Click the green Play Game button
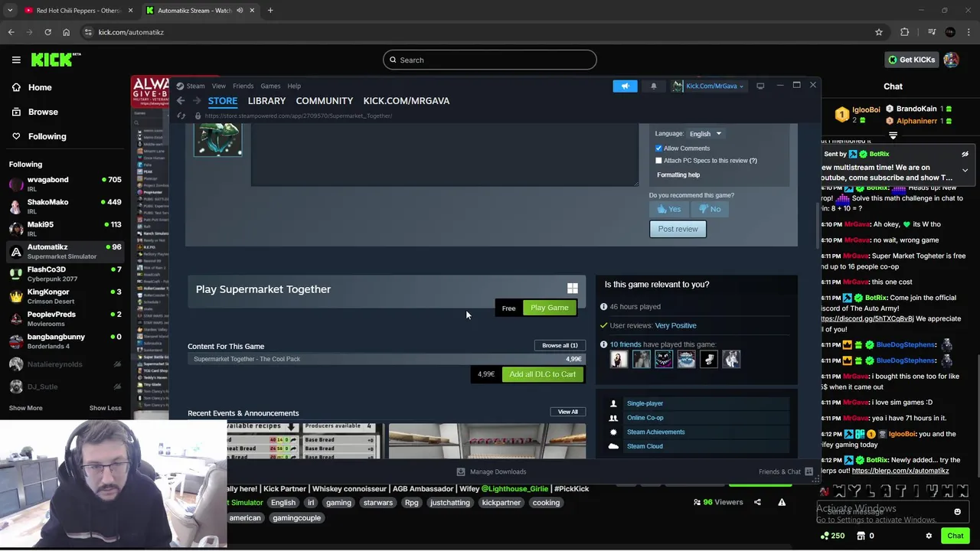The height and width of the screenshot is (551, 980). [550, 308]
